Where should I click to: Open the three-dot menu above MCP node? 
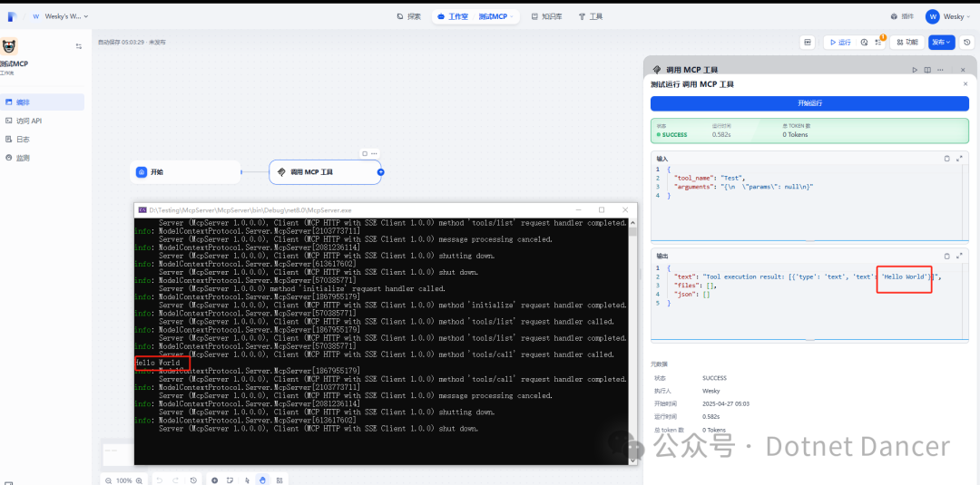point(375,153)
